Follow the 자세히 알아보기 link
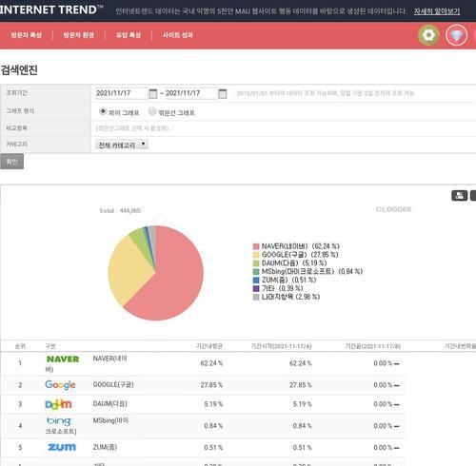The width and height of the screenshot is (476, 466). (437, 11)
